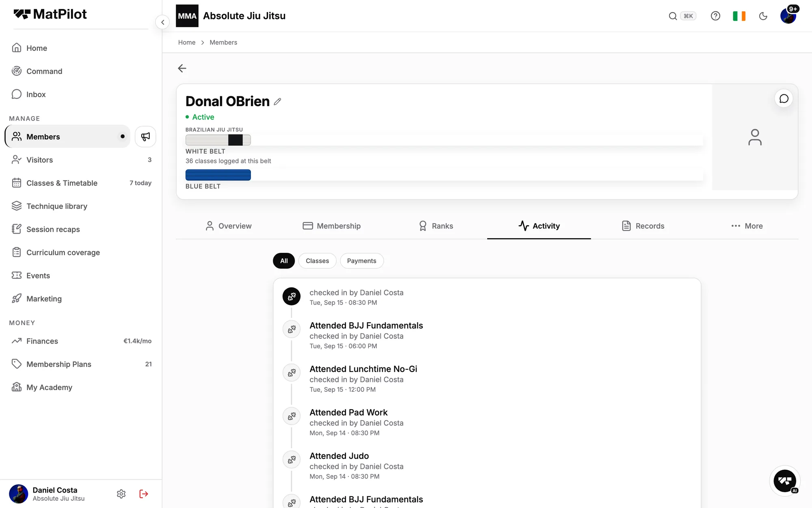This screenshot has height=508, width=812.
Task: Open the Irish flag language selector
Action: click(x=739, y=16)
